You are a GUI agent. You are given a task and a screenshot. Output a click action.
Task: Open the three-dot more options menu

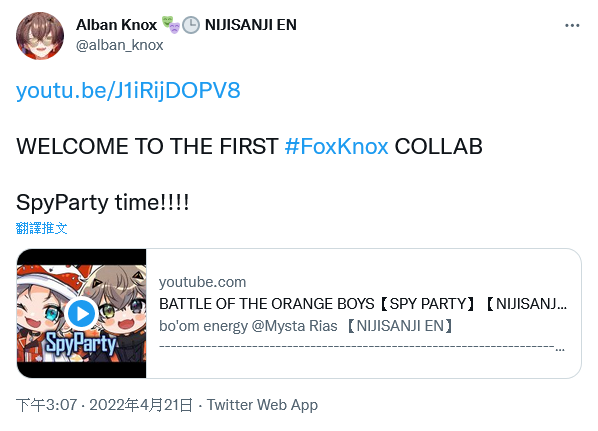pos(572,26)
